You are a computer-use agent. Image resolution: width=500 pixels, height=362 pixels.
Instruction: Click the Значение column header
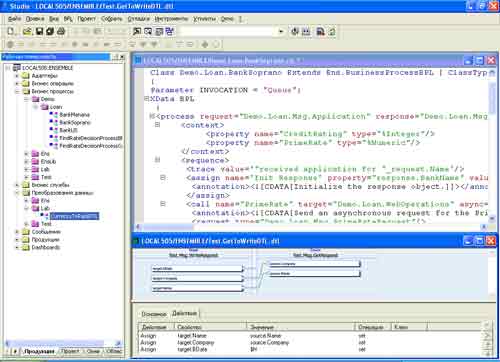click(300, 327)
